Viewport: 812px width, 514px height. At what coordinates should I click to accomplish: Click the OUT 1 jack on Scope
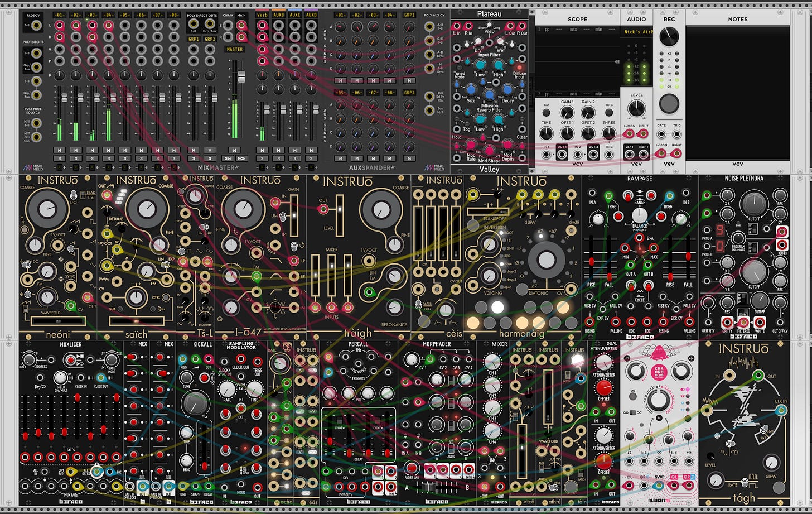tap(562, 153)
